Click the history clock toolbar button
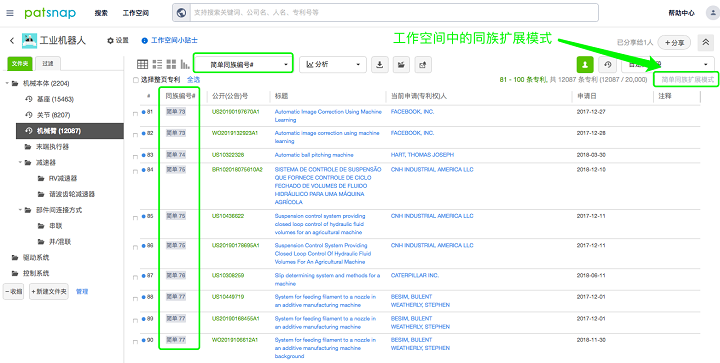This screenshot has height=363, width=720. coord(608,65)
